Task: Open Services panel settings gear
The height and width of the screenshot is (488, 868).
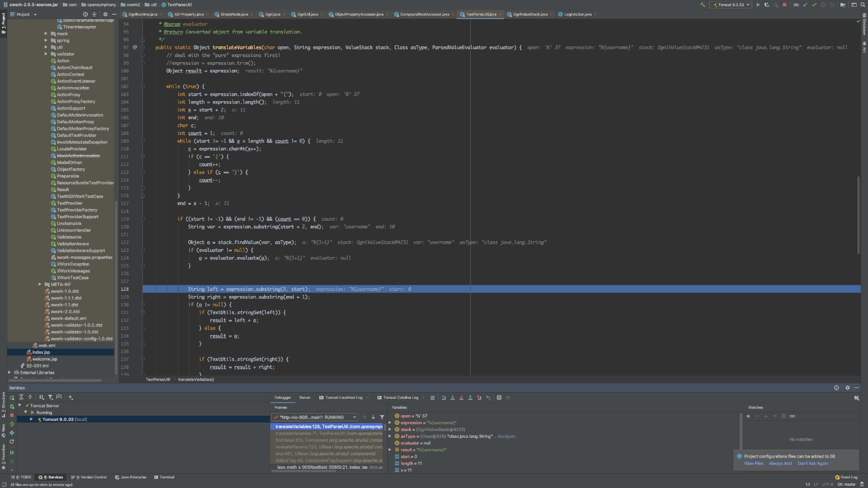Action: (847, 388)
